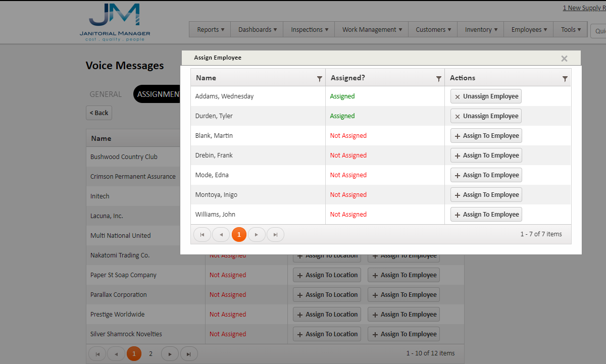Go to page 2 of location list
The height and width of the screenshot is (364, 606).
point(150,353)
